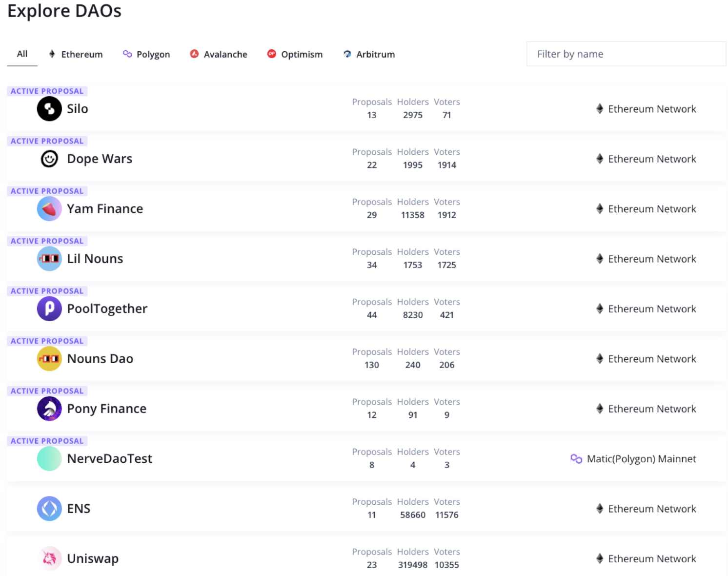Switch to the All tab
Screen dimensions: 728x576
click(x=22, y=54)
